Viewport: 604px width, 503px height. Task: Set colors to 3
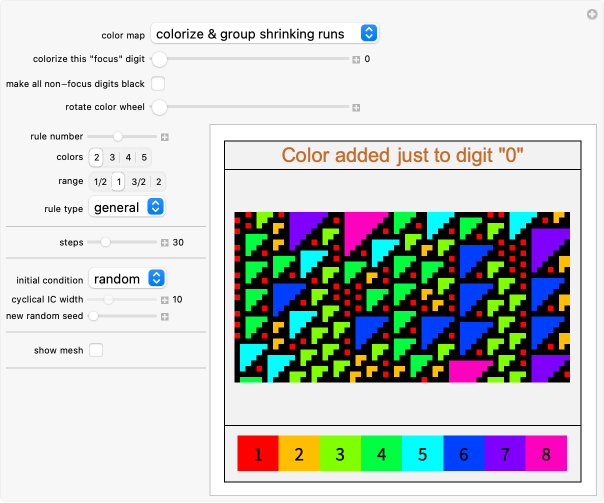[x=113, y=157]
